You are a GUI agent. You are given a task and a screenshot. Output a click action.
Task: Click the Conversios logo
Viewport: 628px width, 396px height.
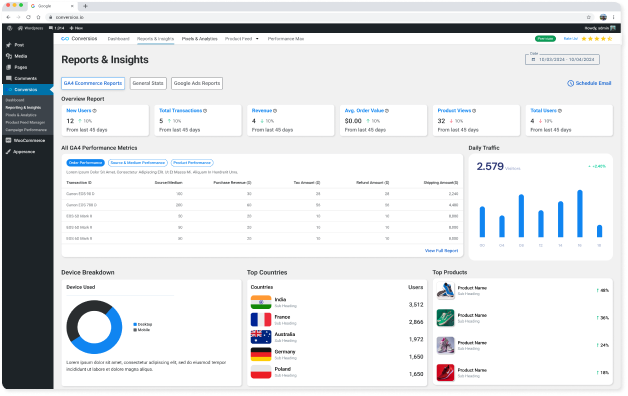(x=79, y=39)
